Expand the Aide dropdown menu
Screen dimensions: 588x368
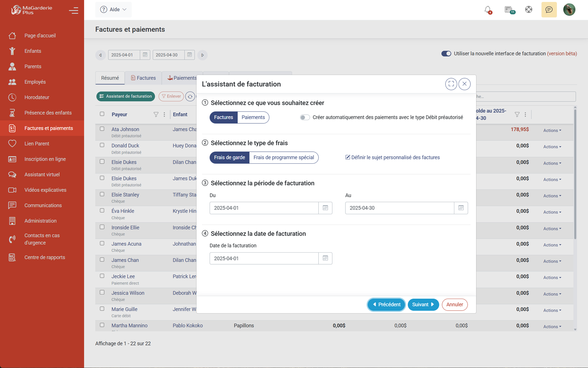point(113,9)
